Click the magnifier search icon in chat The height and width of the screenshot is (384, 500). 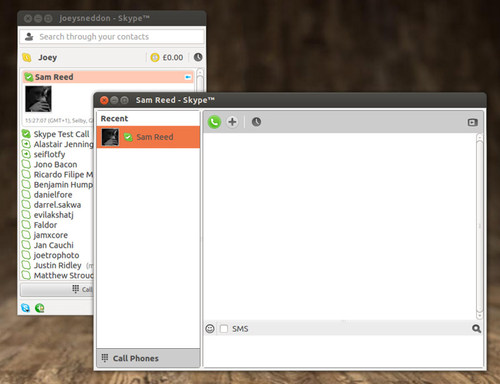(x=476, y=329)
